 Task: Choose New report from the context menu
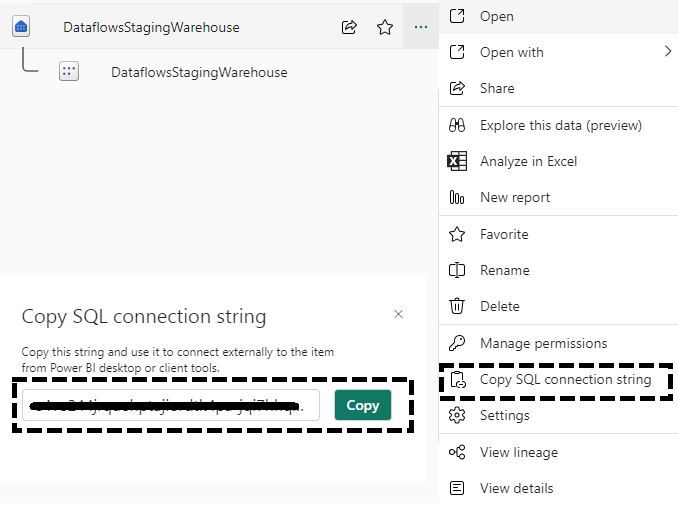coord(514,197)
